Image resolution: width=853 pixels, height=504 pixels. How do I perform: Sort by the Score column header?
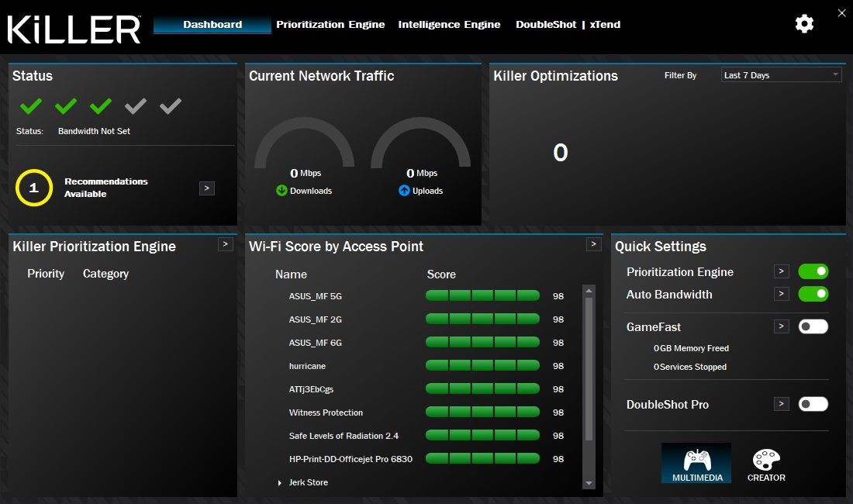(x=441, y=274)
